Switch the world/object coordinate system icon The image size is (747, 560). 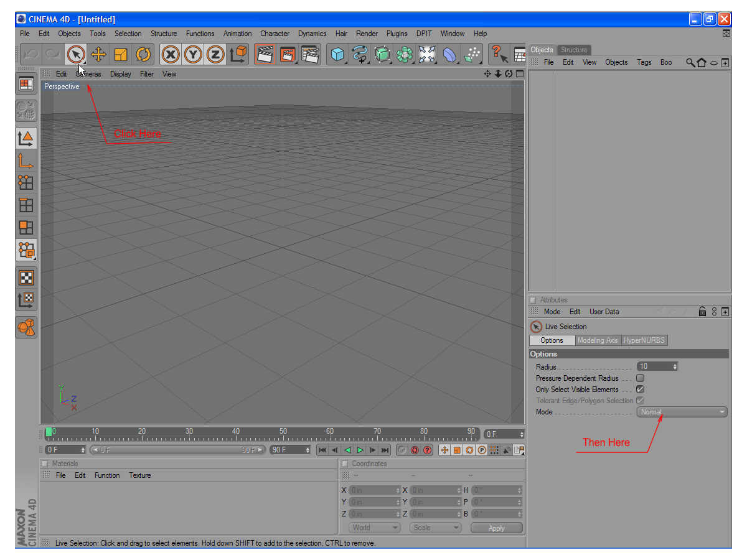(x=238, y=55)
